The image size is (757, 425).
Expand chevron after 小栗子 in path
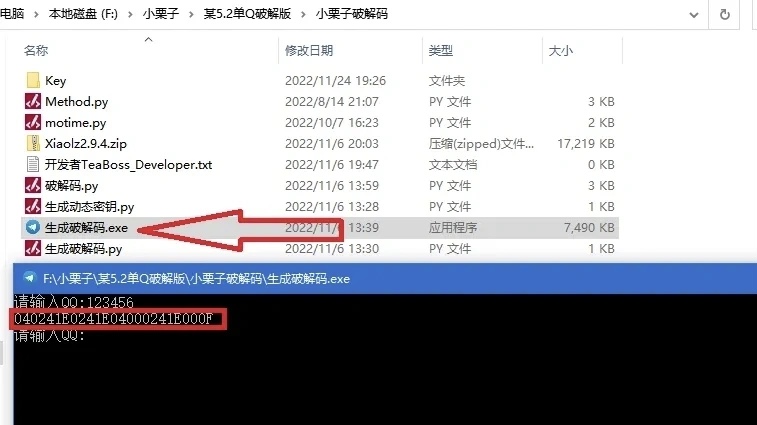191,14
